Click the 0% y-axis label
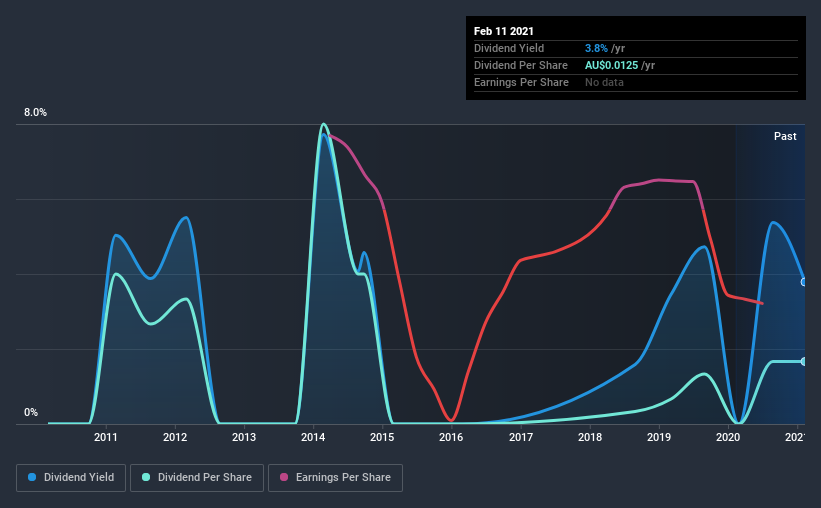Image resolution: width=821 pixels, height=508 pixels. (x=31, y=413)
